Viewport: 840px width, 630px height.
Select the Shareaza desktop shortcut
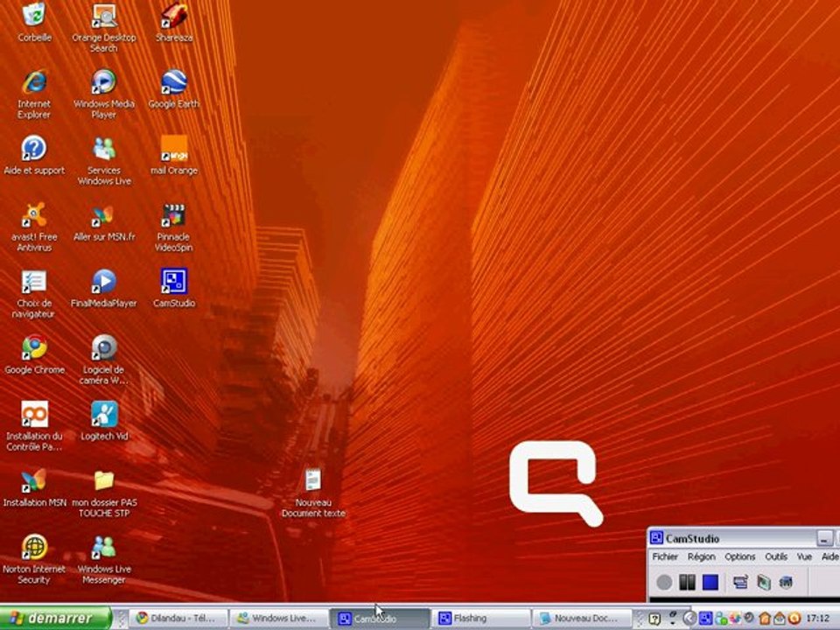pyautogui.click(x=173, y=21)
